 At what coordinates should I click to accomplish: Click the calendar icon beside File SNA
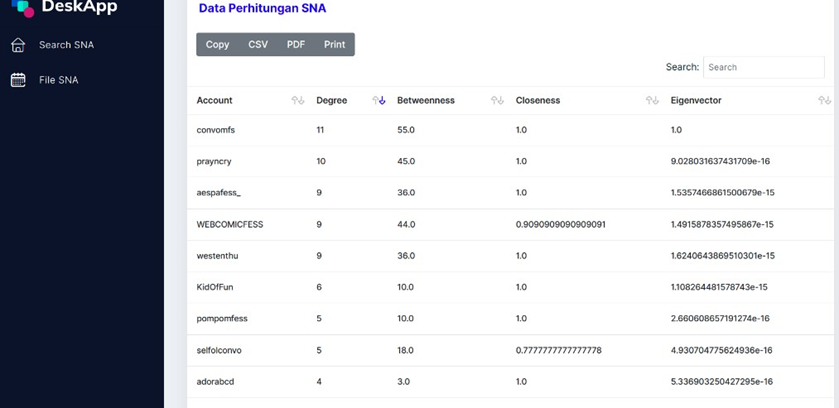(x=18, y=80)
